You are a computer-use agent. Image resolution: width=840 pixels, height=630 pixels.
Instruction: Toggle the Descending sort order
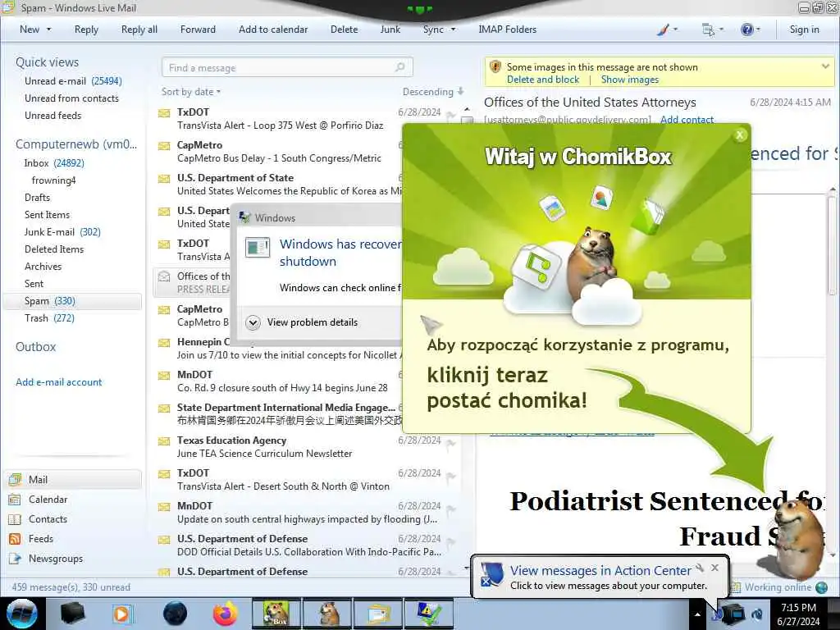(433, 92)
